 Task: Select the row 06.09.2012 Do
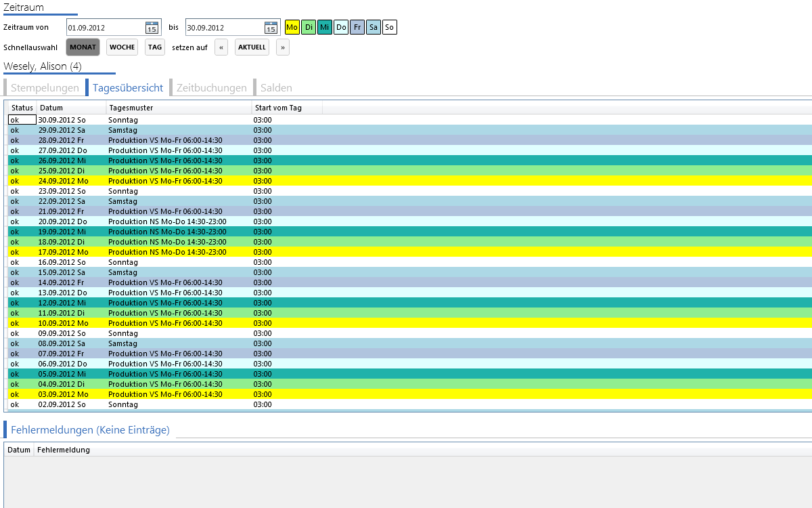[410, 364]
